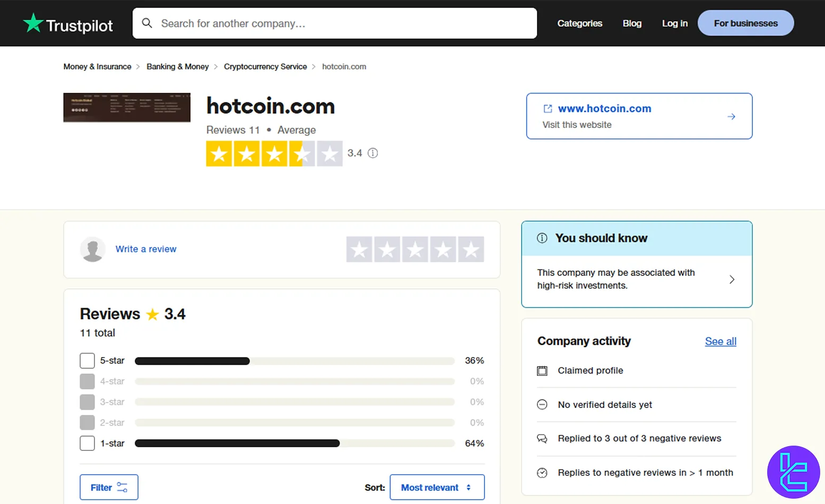This screenshot has width=825, height=504.
Task: Click the 'Claimed profile' text
Action: 590,370
